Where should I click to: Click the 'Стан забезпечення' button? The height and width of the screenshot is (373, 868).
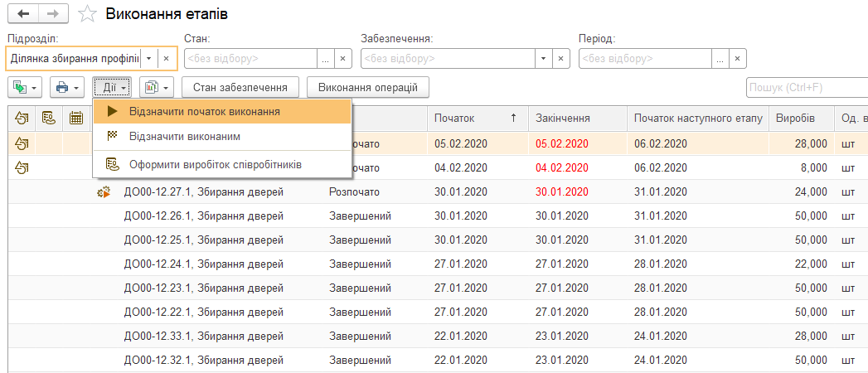click(240, 87)
